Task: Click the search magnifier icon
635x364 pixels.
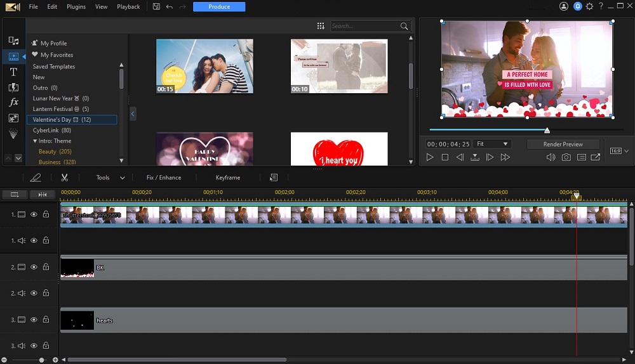Action: coord(404,26)
